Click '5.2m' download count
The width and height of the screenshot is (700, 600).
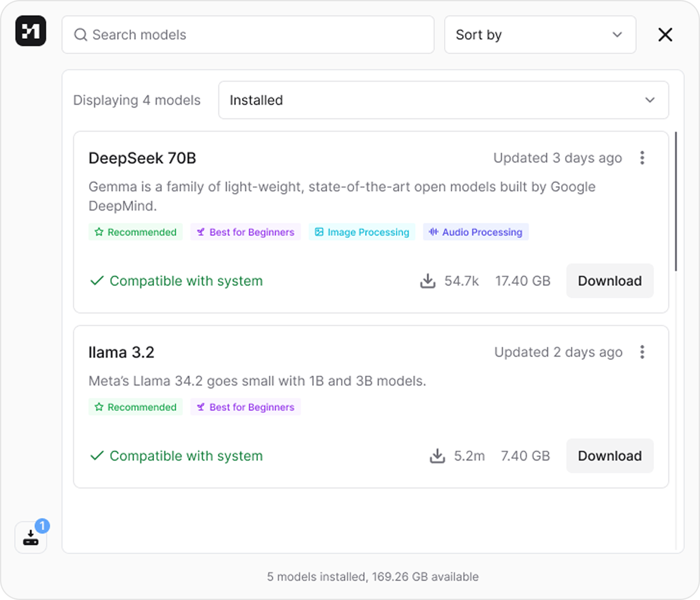pos(469,456)
